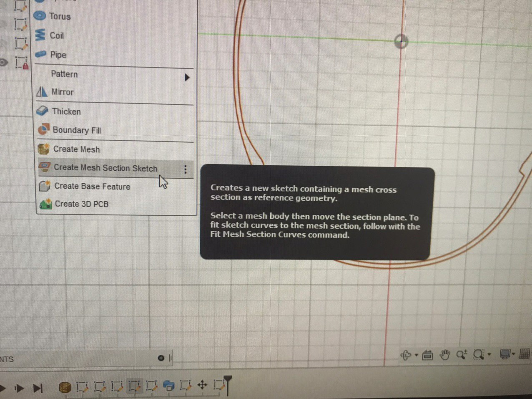Image resolution: width=532 pixels, height=399 pixels.
Task: Select the highlighted sketch feature in the timeline
Action: pyautogui.click(x=134, y=386)
